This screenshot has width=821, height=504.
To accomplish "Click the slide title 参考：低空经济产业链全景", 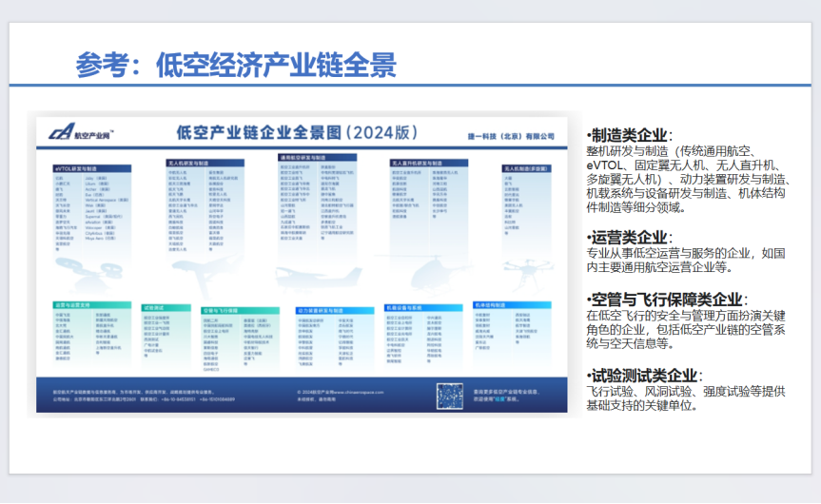I will [x=235, y=66].
